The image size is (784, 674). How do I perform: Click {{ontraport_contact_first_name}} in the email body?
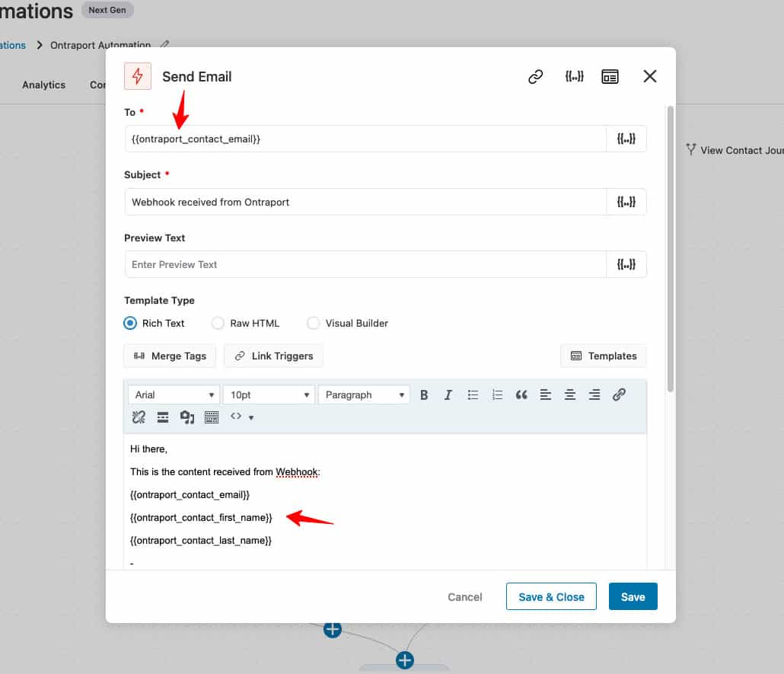(x=201, y=518)
